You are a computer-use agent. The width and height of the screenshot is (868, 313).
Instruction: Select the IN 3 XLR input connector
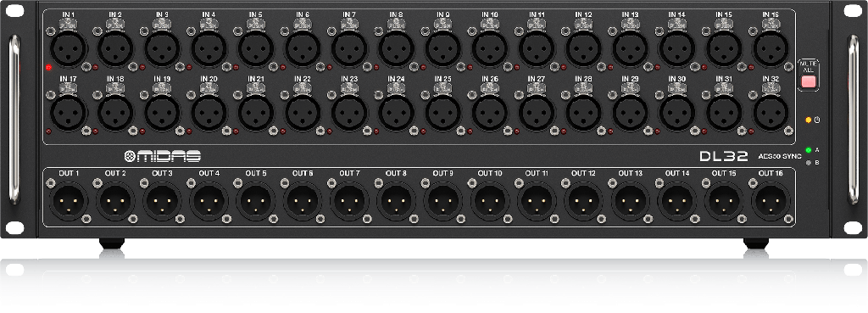[x=162, y=48]
